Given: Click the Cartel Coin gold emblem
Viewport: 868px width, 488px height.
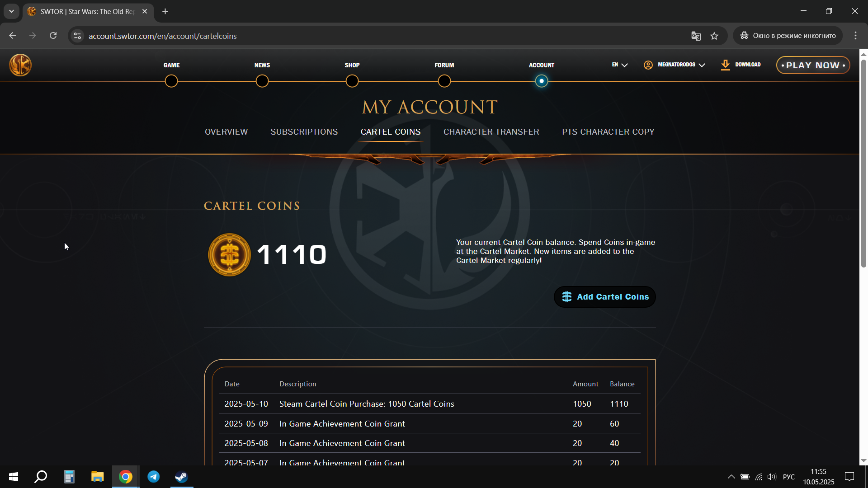Looking at the screenshot, I should point(229,255).
